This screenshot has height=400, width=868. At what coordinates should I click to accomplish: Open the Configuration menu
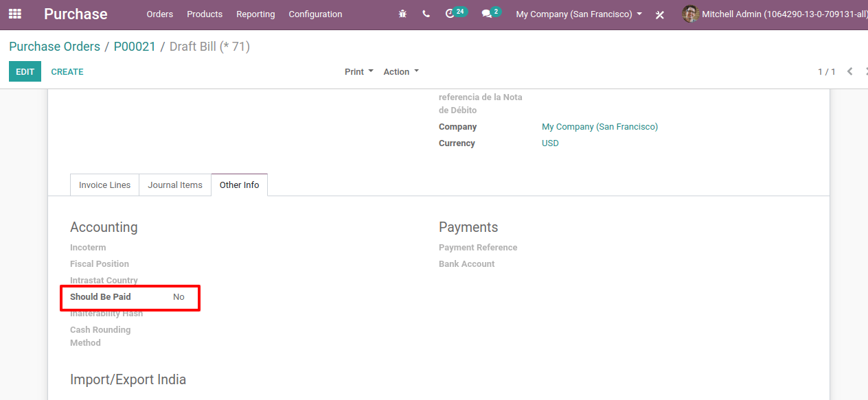coord(315,14)
